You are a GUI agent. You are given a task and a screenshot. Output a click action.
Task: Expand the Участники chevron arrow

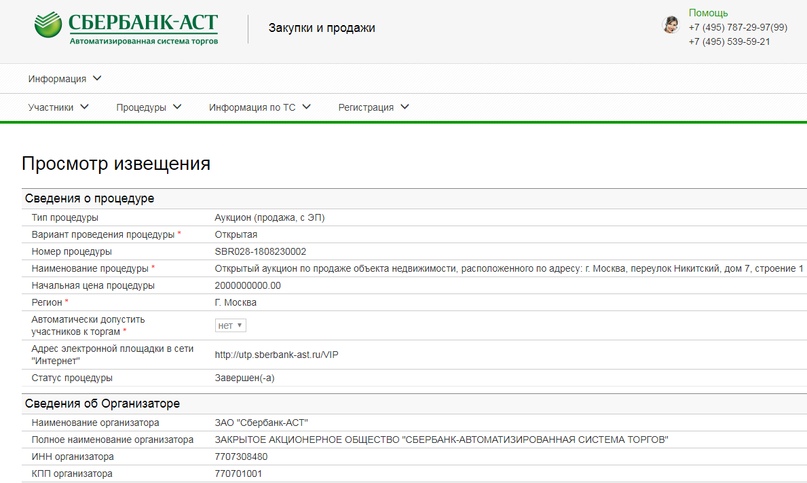coord(84,107)
